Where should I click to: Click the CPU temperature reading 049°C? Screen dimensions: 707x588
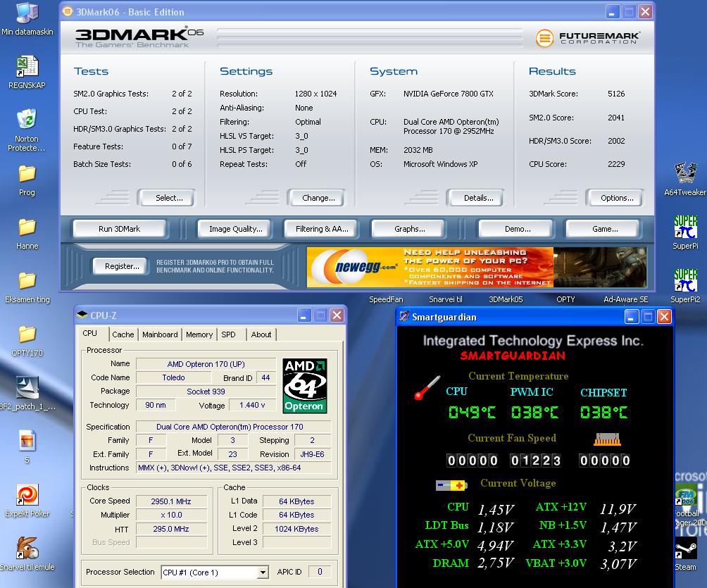[x=472, y=412]
